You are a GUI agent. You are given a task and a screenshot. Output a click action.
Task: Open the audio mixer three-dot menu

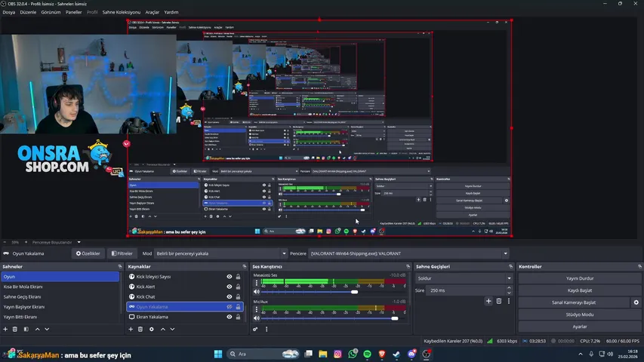[267, 329]
